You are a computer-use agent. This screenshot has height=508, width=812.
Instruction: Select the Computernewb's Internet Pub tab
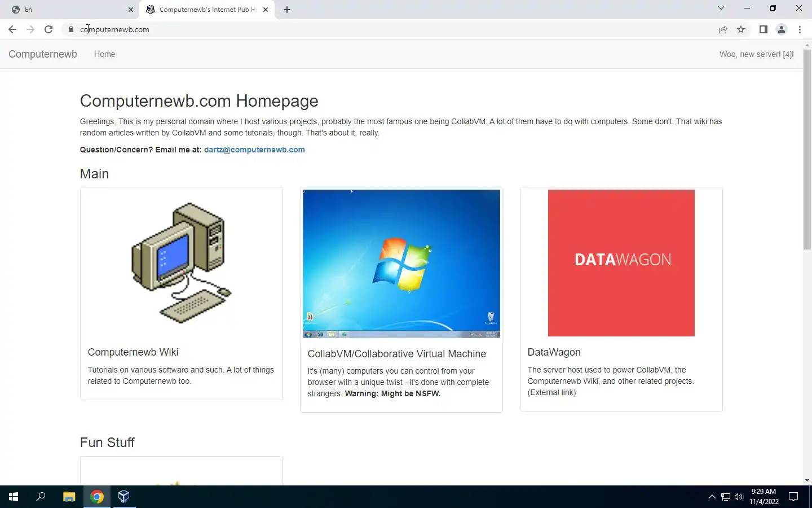pos(208,10)
